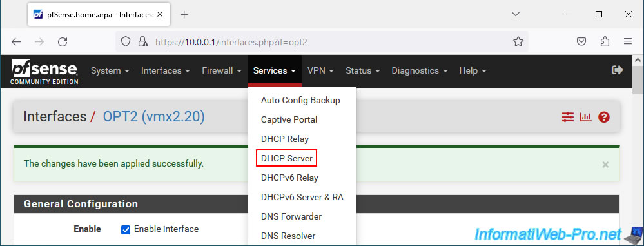Open the Help menu
644x246 pixels.
[473, 71]
